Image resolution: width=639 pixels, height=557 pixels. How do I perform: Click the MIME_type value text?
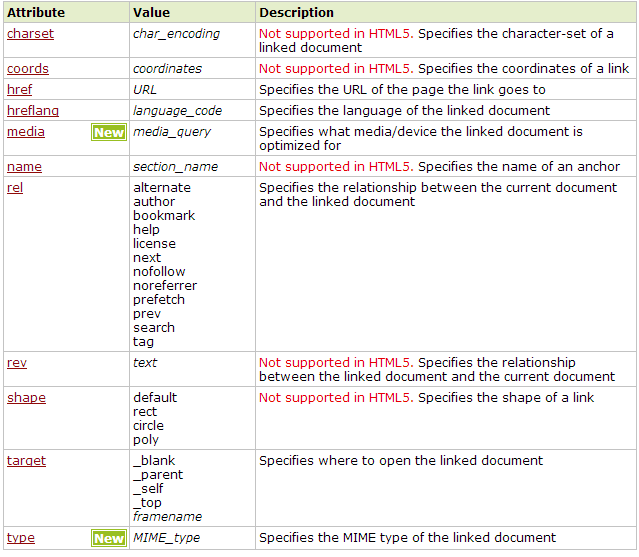(166, 538)
